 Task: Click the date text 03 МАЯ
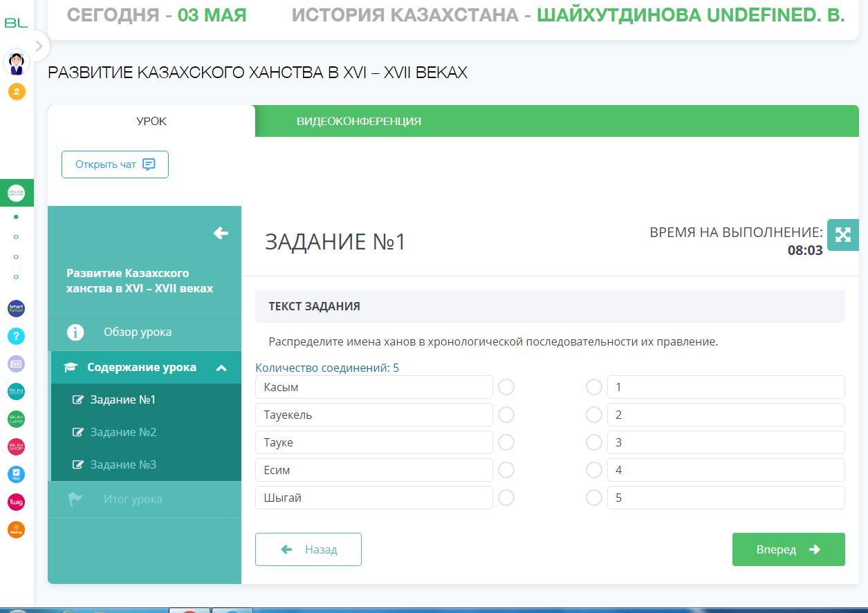click(x=212, y=15)
